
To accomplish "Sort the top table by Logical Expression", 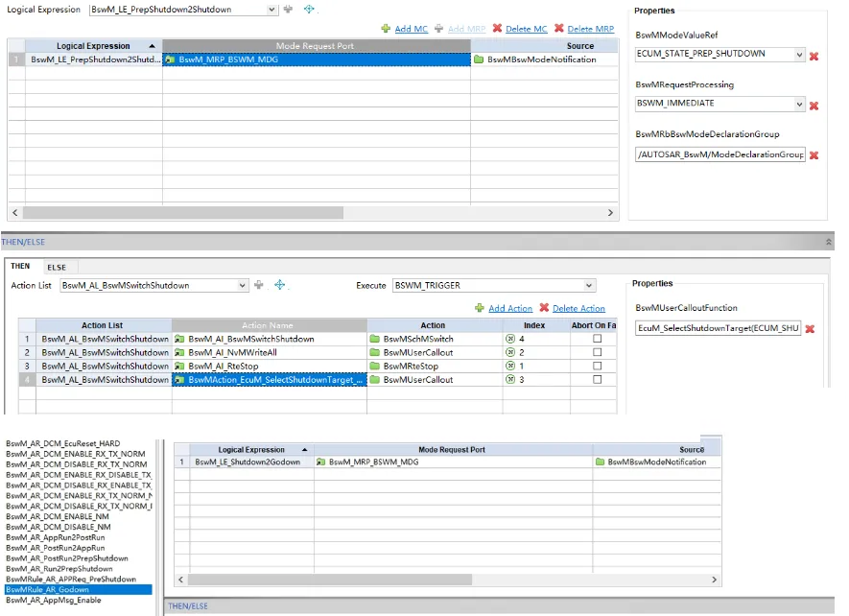I will 93,46.
